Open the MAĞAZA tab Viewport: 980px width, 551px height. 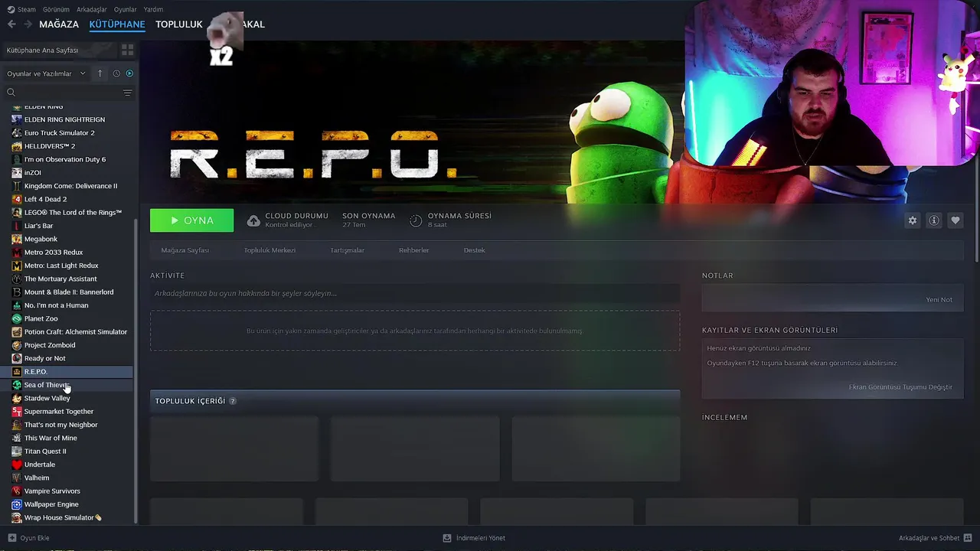pyautogui.click(x=59, y=24)
